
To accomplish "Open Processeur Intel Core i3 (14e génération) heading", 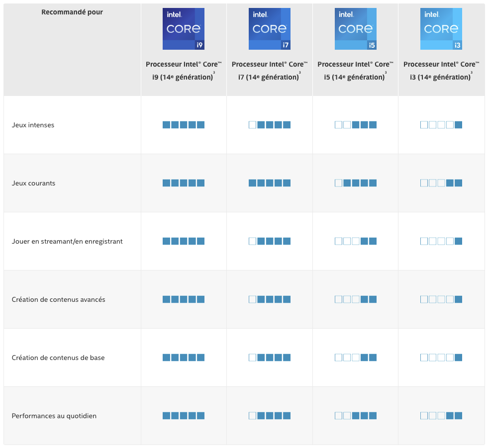I will pyautogui.click(x=441, y=71).
